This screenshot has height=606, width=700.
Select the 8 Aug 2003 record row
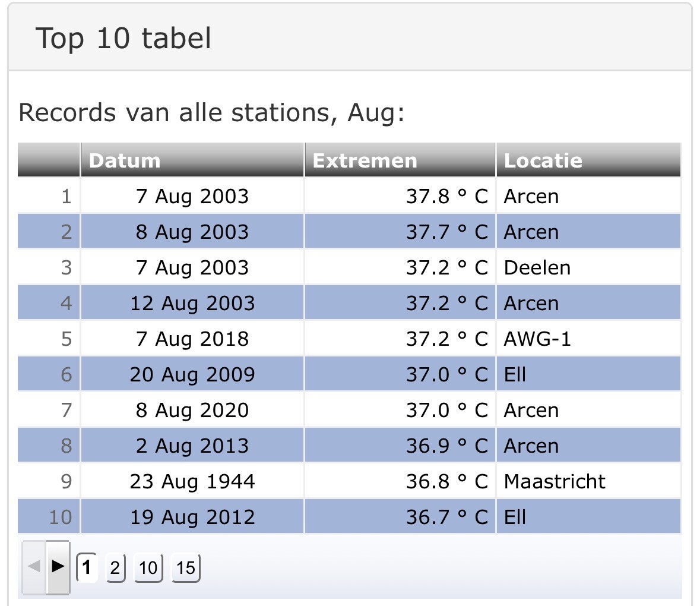[349, 231]
